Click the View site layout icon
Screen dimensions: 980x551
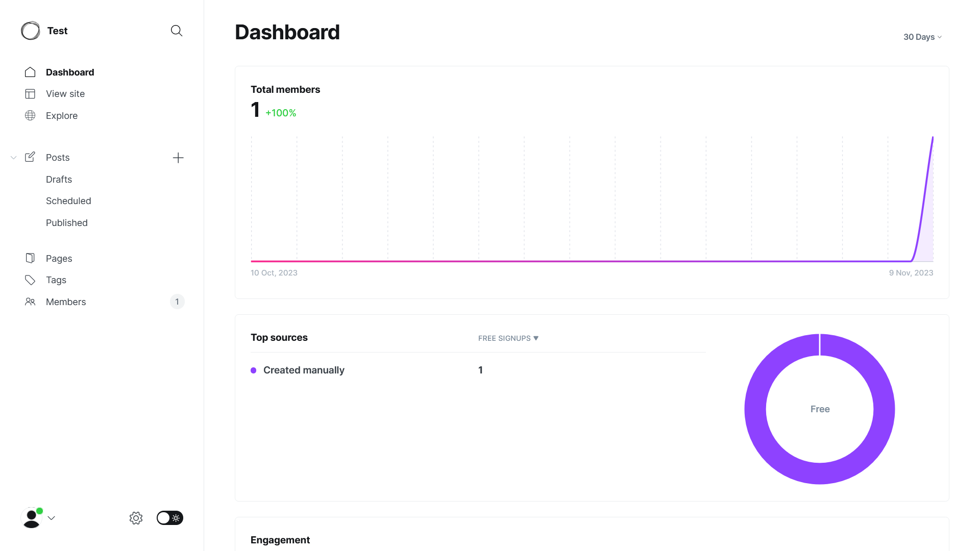tap(30, 94)
